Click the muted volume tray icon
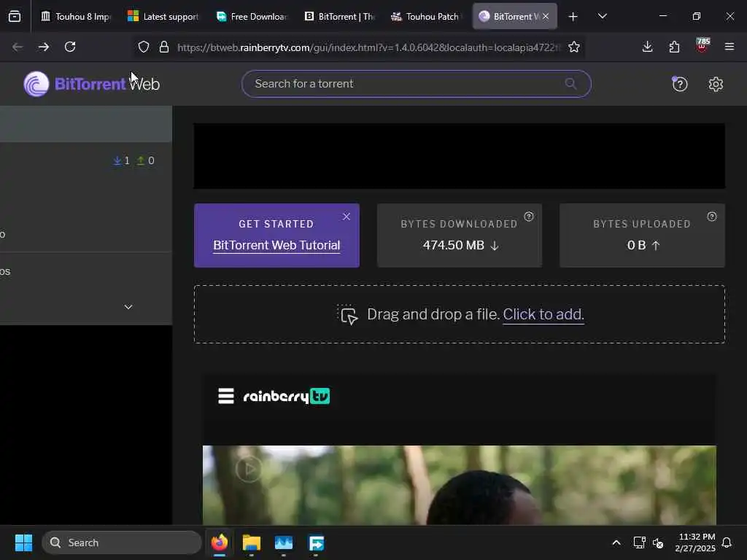Screen dimensions: 747x560 (659, 542)
